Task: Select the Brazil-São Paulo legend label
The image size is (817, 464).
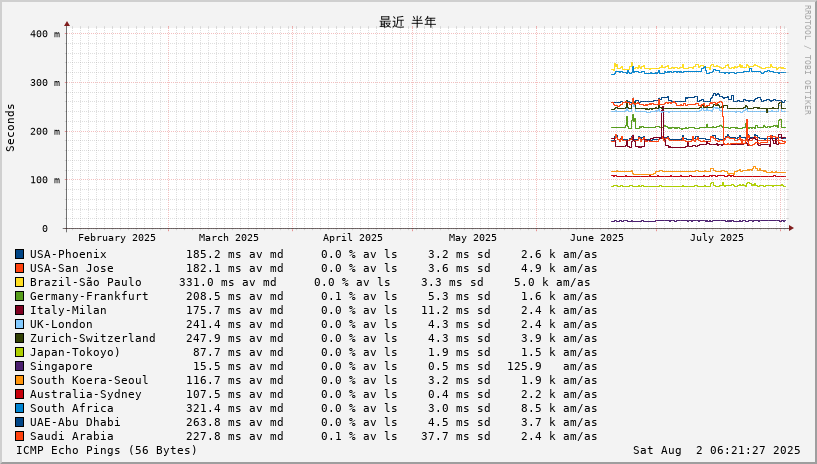Action: coord(85,282)
